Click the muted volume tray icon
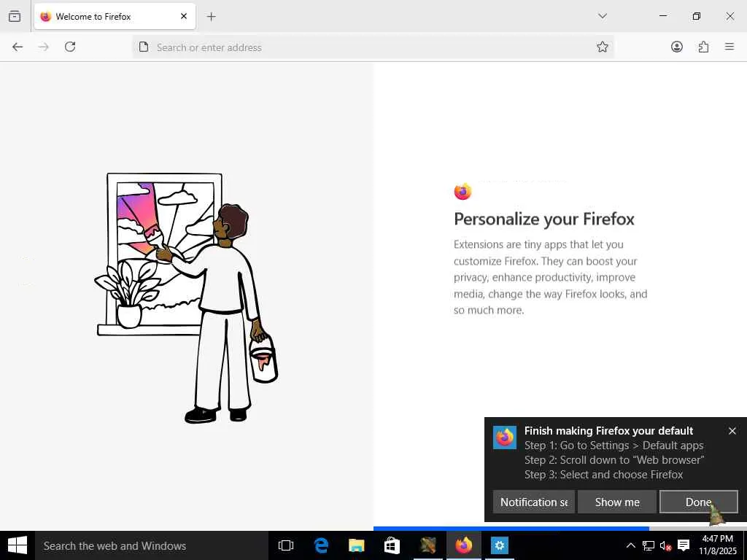Screen dimensions: 747x560 665,545
